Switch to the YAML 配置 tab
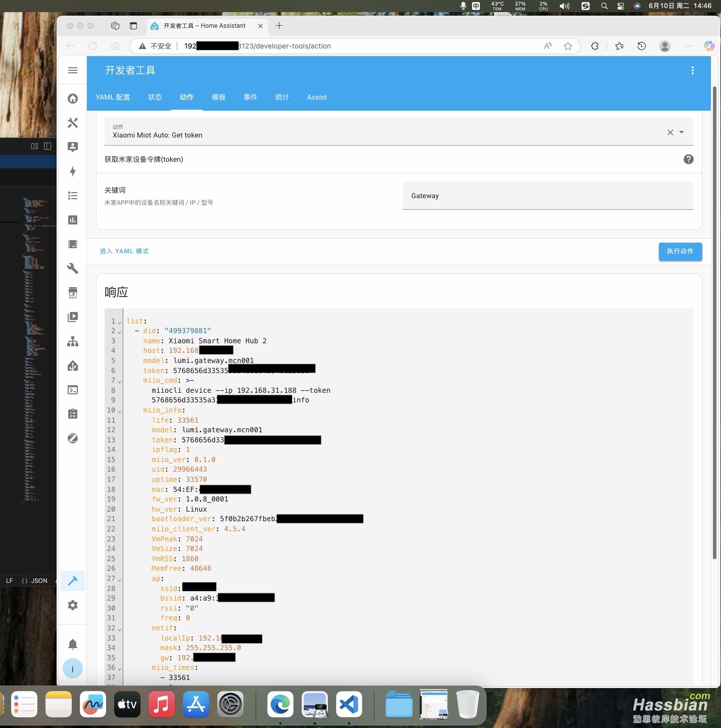Screen dimensions: 721x728 [x=113, y=97]
